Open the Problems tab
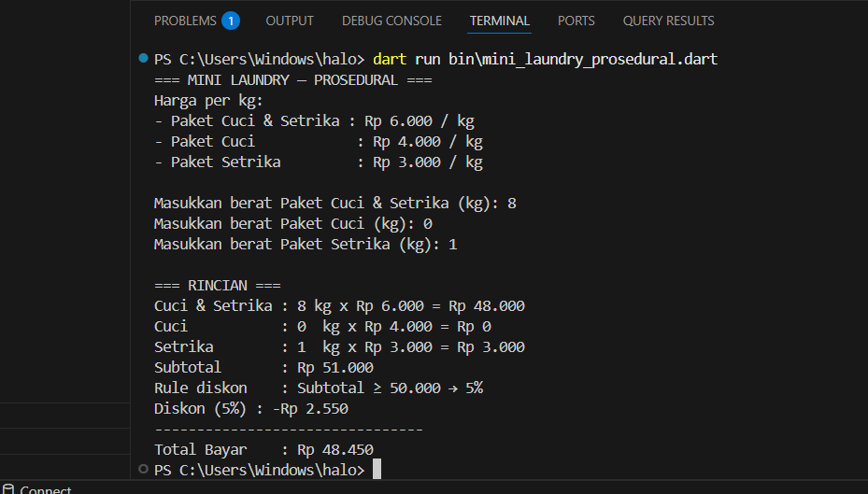 tap(185, 21)
